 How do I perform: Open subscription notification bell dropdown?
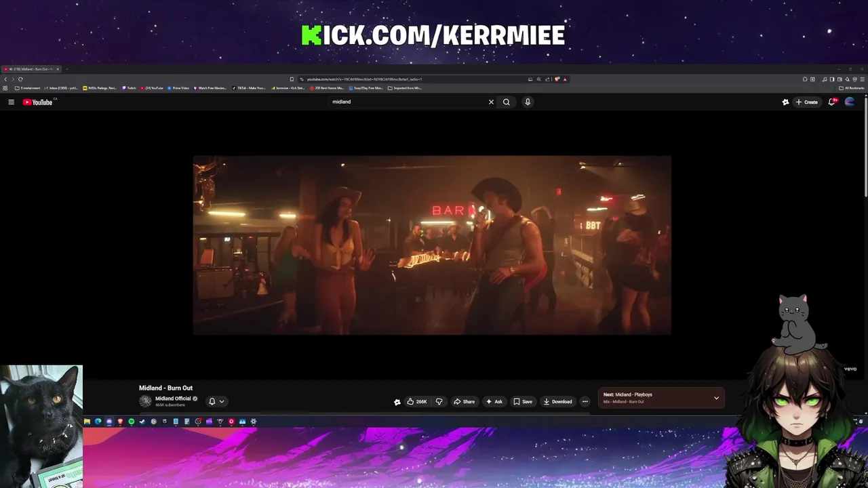216,401
